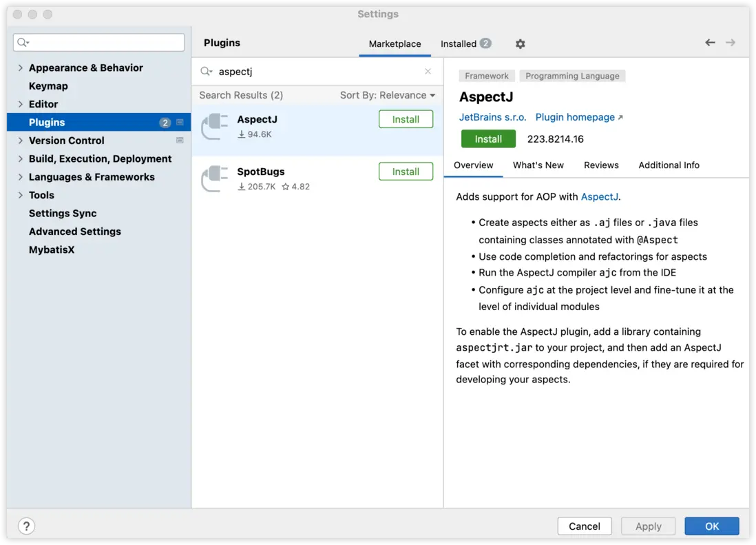Viewport: 756px width, 545px height.
Task: Open plugin search history magnifier icon
Action: coord(207,72)
